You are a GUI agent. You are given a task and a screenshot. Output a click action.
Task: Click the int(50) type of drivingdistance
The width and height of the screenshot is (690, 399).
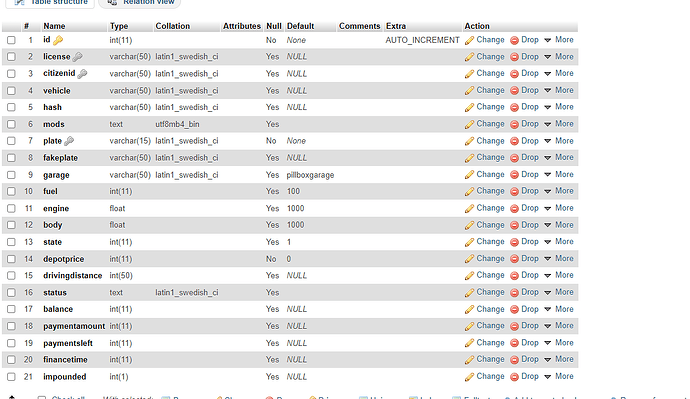pyautogui.click(x=121, y=276)
